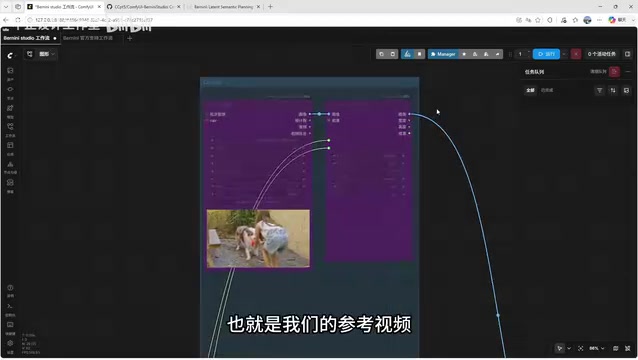Click the fit view icon at bottom
The height and width of the screenshot is (360, 638).
pyautogui.click(x=581, y=348)
